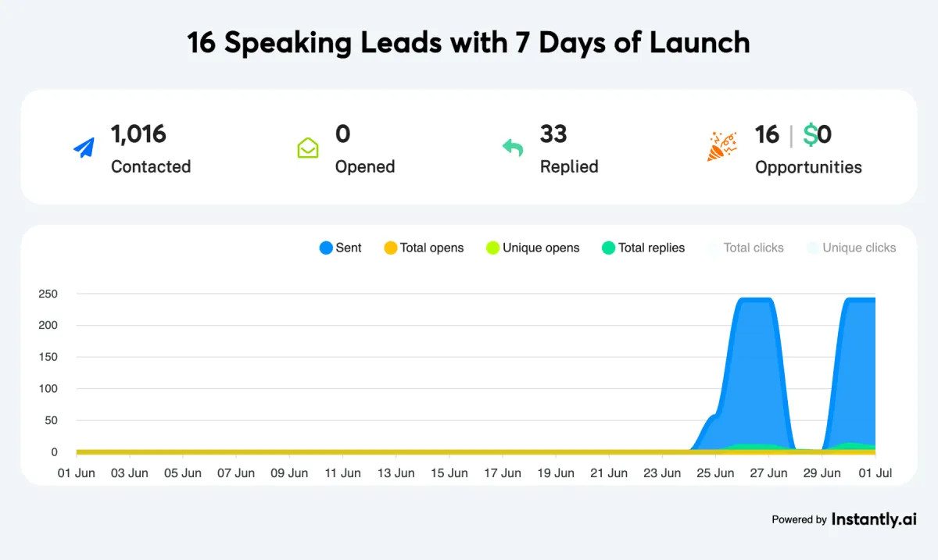The image size is (938, 560).
Task: Toggle Total replies legend item
Action: [643, 248]
